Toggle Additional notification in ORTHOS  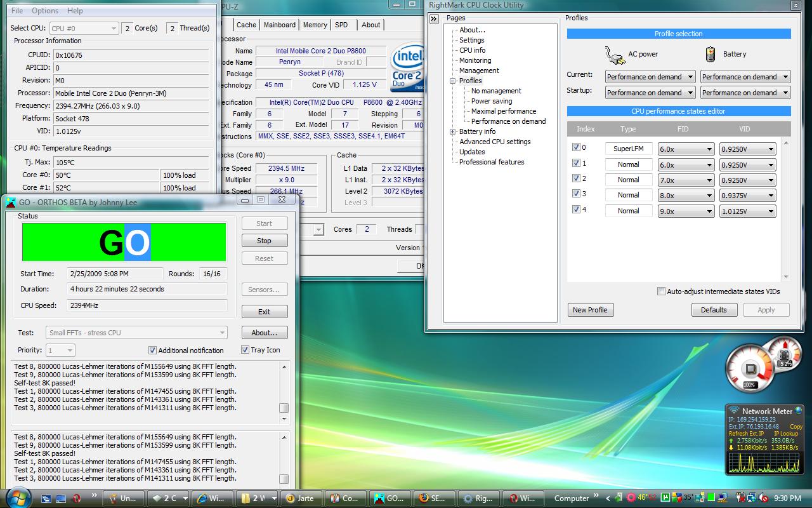(152, 350)
